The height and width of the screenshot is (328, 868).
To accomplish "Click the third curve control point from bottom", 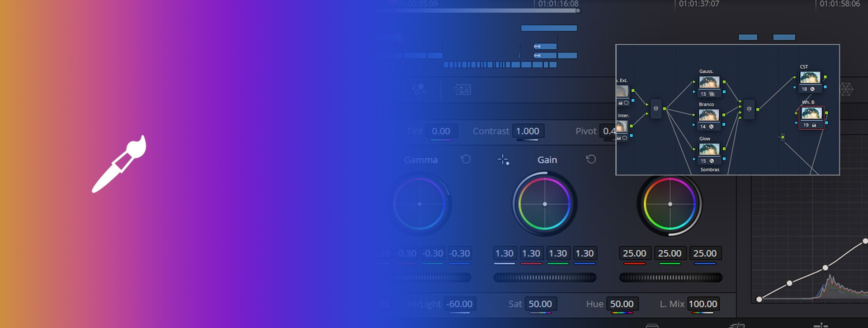I will [825, 268].
